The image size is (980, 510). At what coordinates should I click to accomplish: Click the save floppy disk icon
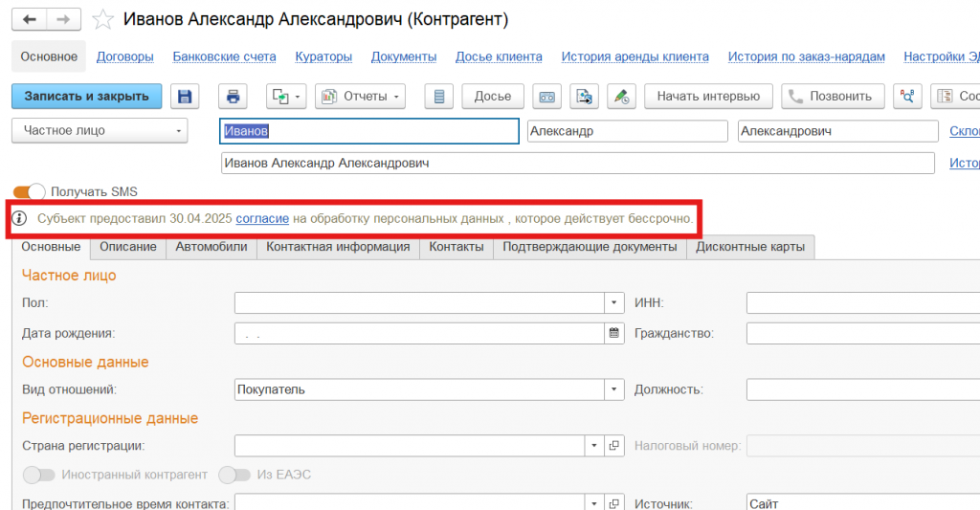(185, 97)
